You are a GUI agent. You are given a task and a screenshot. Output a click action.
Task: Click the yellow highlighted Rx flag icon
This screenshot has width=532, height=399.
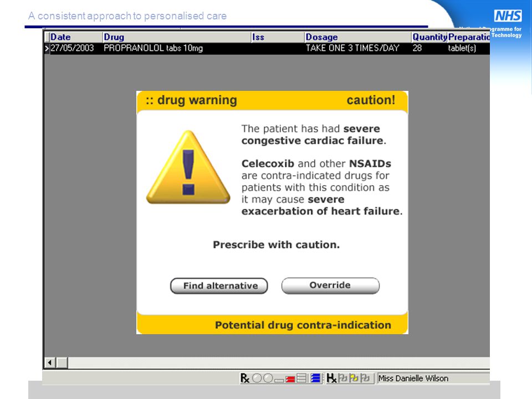(x=354, y=378)
